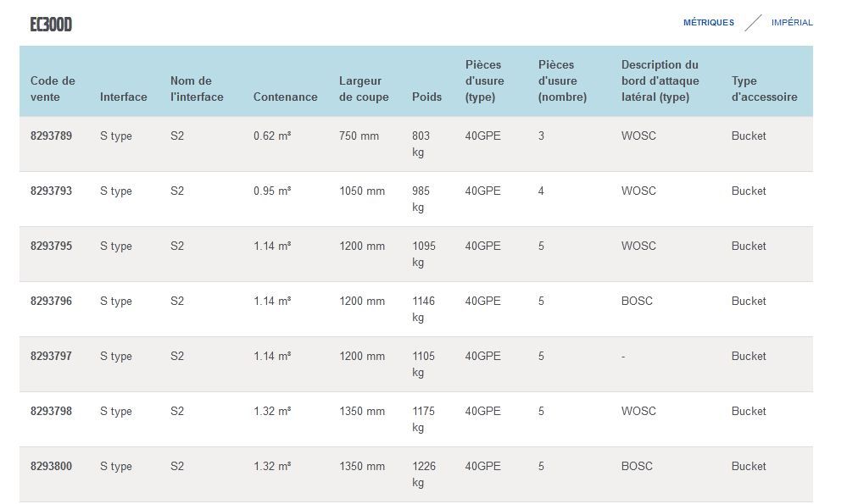This screenshot has width=847, height=504.
Task: Click the 750 mm cutting width cell
Action: click(359, 136)
